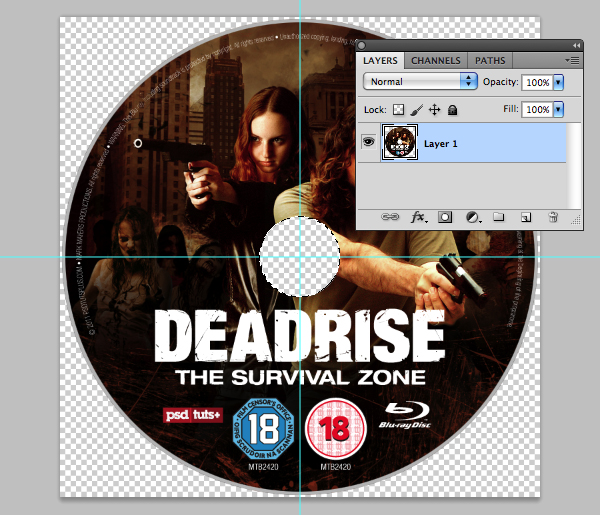Click the path anchor point near gun
Screen dimensions: 600x515
point(138,143)
